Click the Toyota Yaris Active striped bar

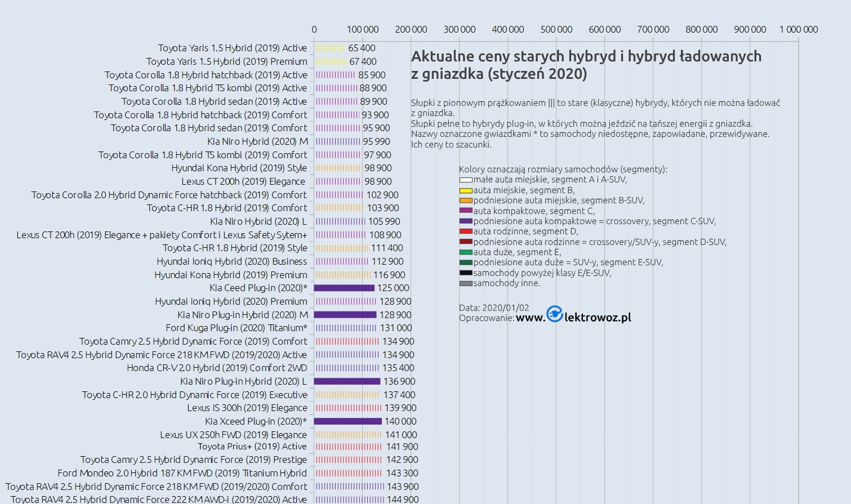[329, 48]
